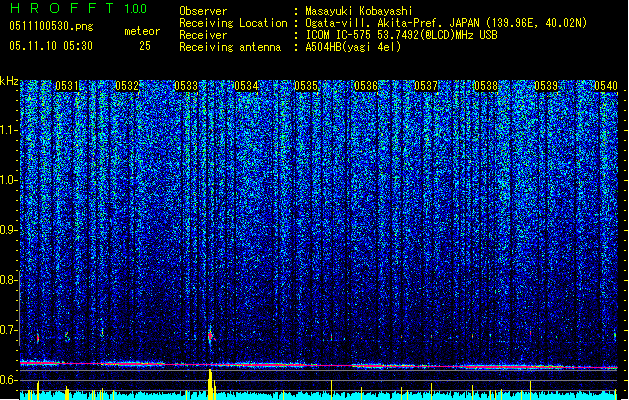Click the 0539 time marker
The image size is (629, 400).
(546, 86)
